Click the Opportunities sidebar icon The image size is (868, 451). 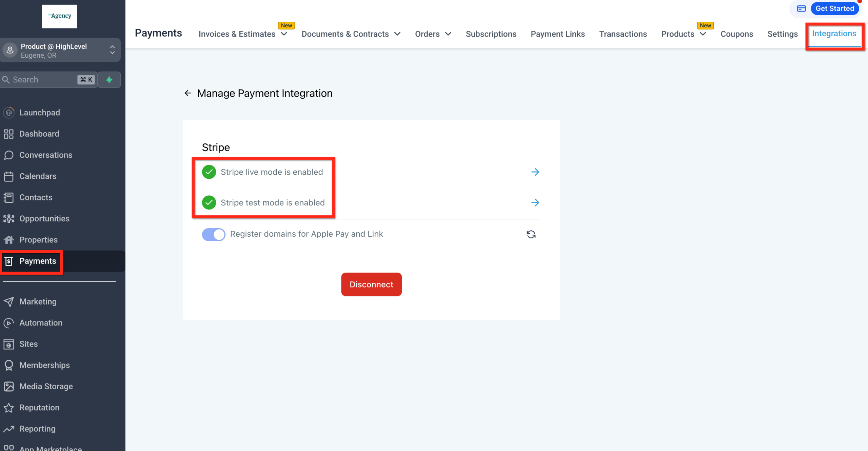coord(9,219)
